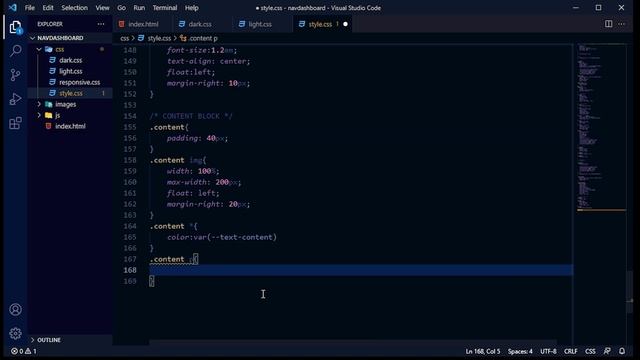Click the errors and warnings status indicator

point(24,351)
